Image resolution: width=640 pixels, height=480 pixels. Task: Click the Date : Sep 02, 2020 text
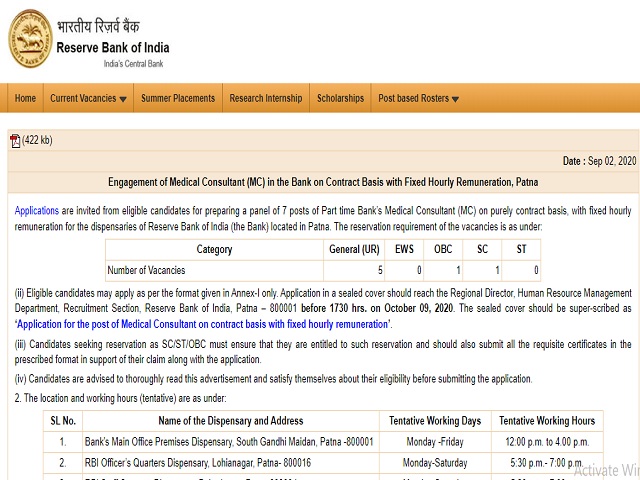[x=599, y=161]
